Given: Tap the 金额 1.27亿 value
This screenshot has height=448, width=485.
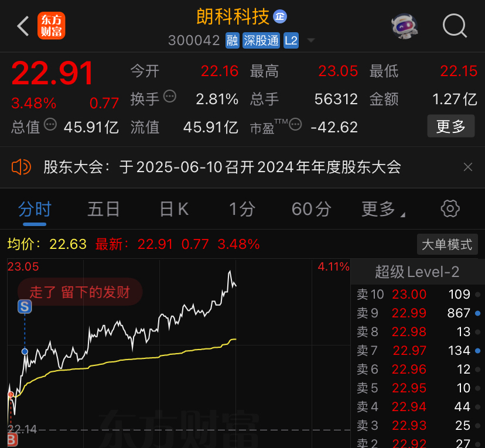Looking at the screenshot, I should click(455, 99).
